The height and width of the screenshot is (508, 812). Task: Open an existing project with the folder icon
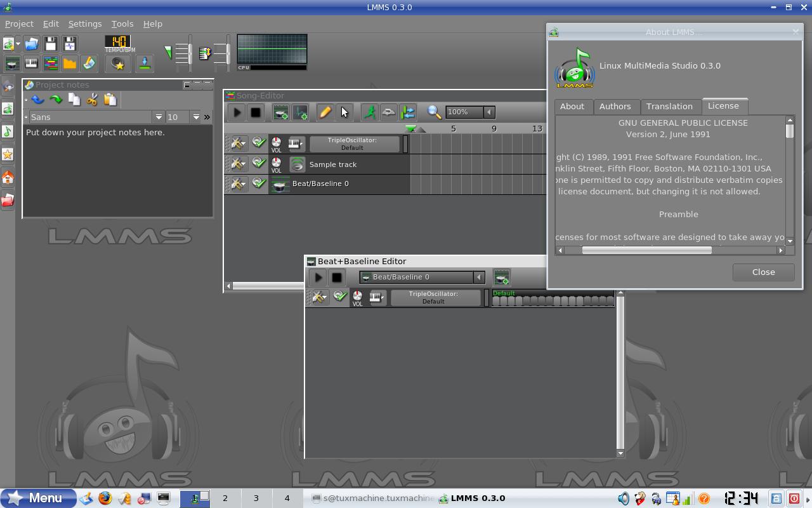point(32,44)
